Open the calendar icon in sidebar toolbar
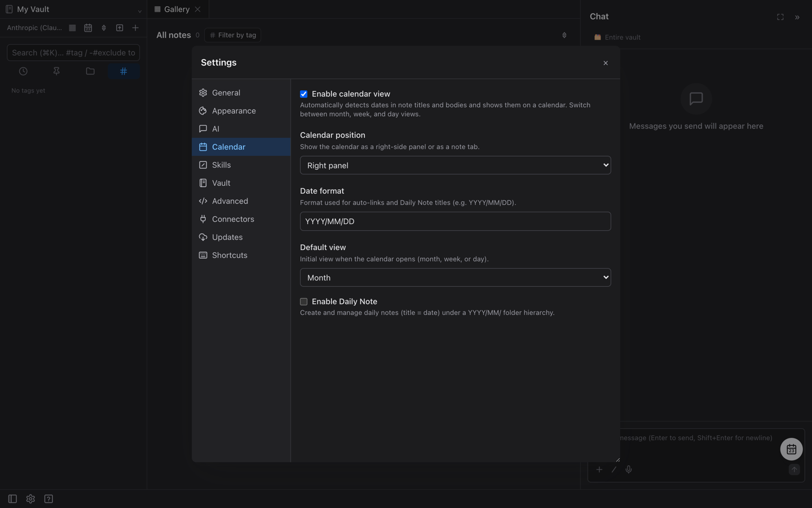The height and width of the screenshot is (508, 812). point(88,28)
